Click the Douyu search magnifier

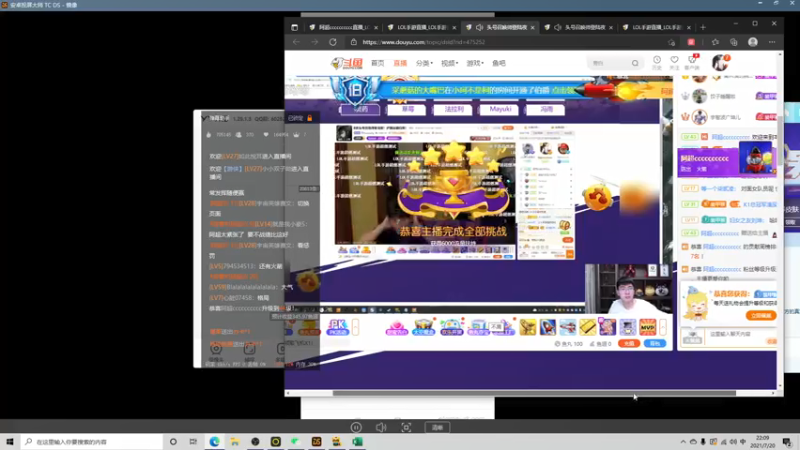pos(635,63)
